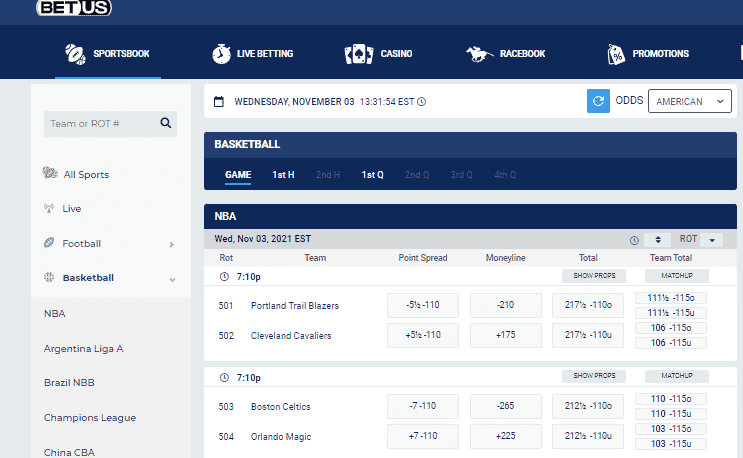Select the 4th Q tab
The width and height of the screenshot is (743, 458).
coord(505,175)
